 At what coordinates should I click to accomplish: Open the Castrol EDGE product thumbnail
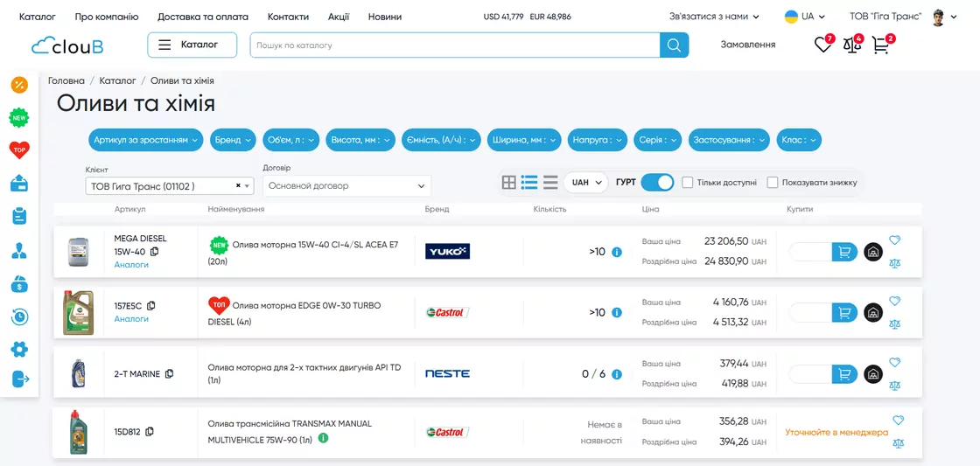(78, 312)
